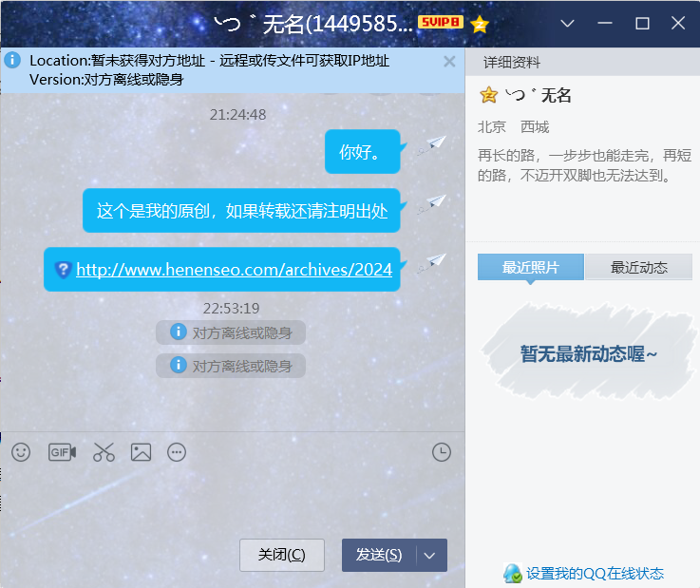Click the info icon beside Location notice
Image resolution: width=700 pixels, height=588 pixels.
point(12,60)
